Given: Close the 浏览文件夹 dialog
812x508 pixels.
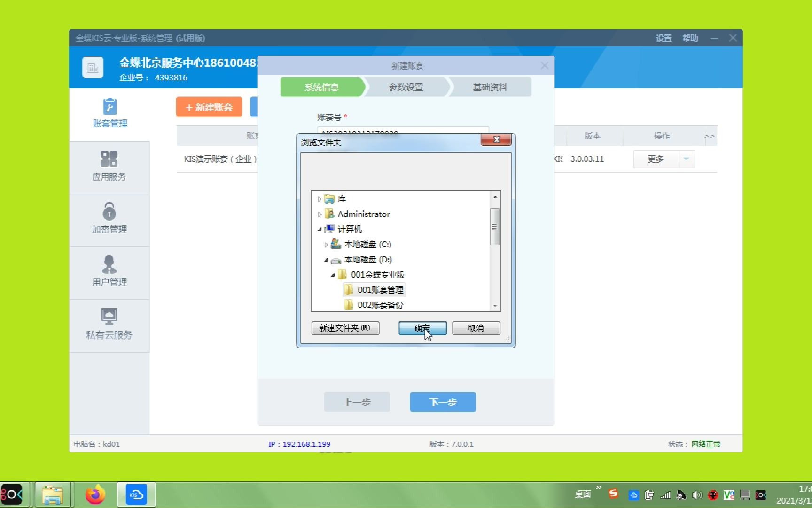Looking at the screenshot, I should (x=496, y=139).
